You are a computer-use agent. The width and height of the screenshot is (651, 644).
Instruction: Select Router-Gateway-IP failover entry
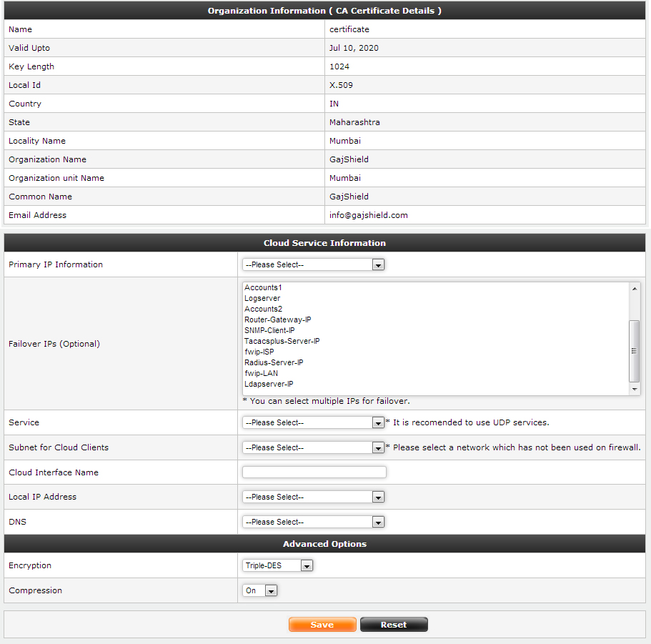coord(277,319)
